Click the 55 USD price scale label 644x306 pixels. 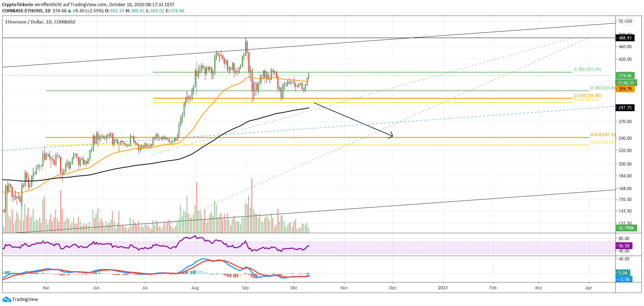[625, 21]
